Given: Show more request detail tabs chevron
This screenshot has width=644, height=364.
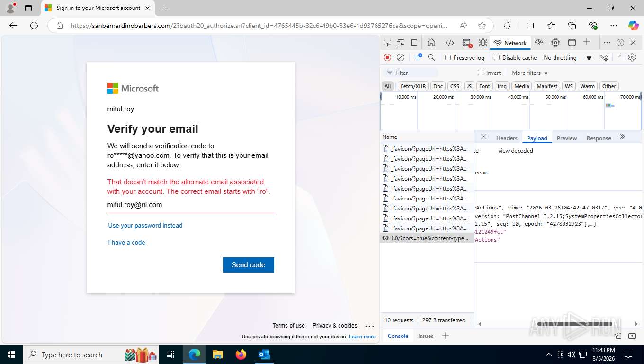Looking at the screenshot, I should tap(623, 136).
